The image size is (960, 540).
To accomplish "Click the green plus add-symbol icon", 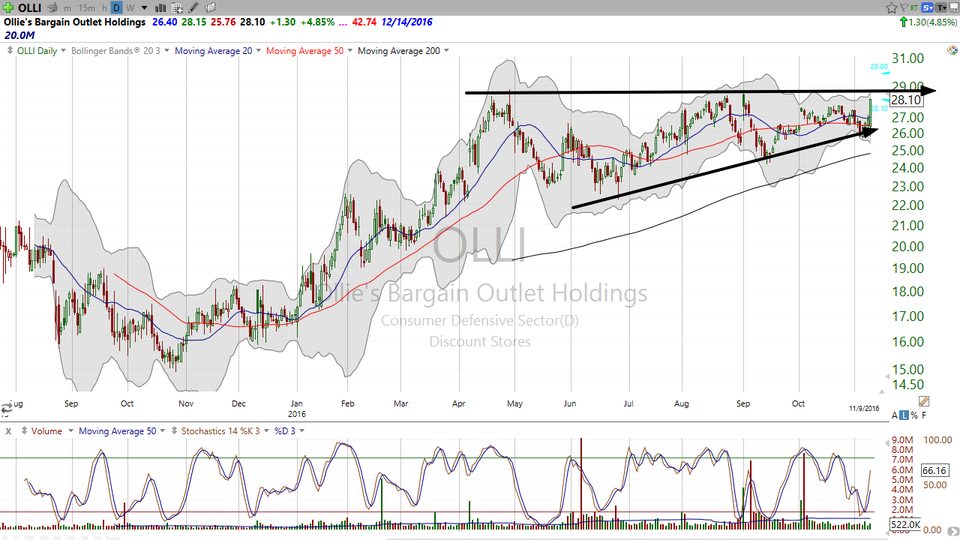I will 8,8.
